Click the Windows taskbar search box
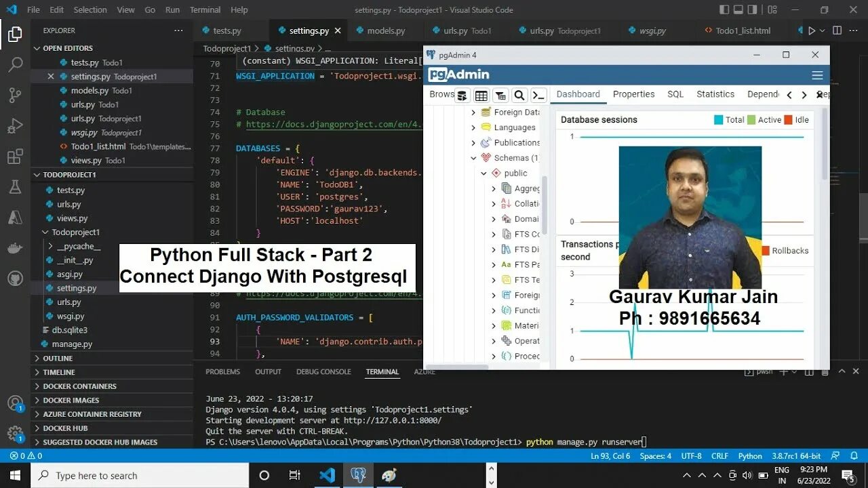The width and height of the screenshot is (868, 488). [139, 475]
